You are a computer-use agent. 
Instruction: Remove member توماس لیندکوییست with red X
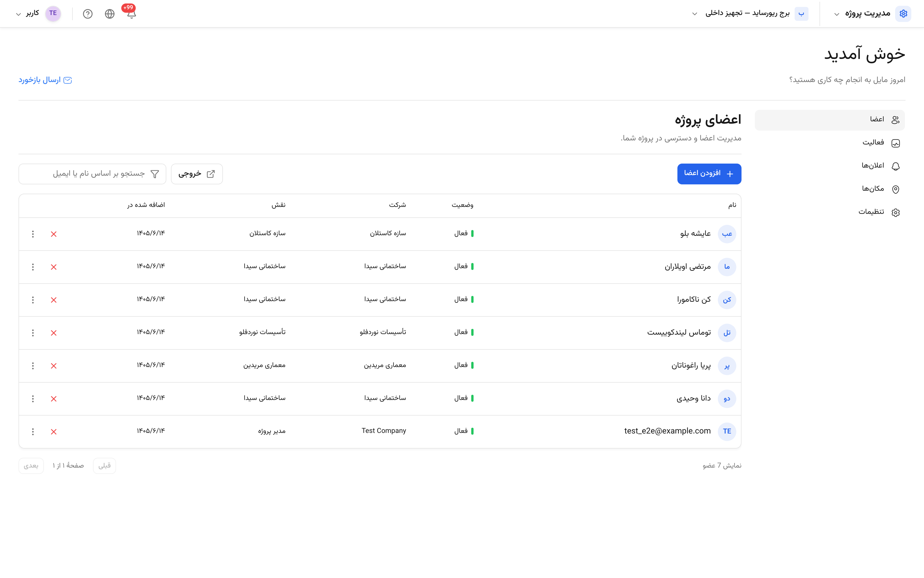click(53, 333)
